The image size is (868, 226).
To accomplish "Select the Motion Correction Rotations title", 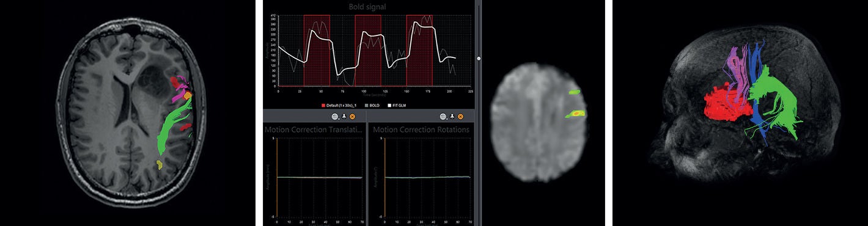I will (x=421, y=129).
